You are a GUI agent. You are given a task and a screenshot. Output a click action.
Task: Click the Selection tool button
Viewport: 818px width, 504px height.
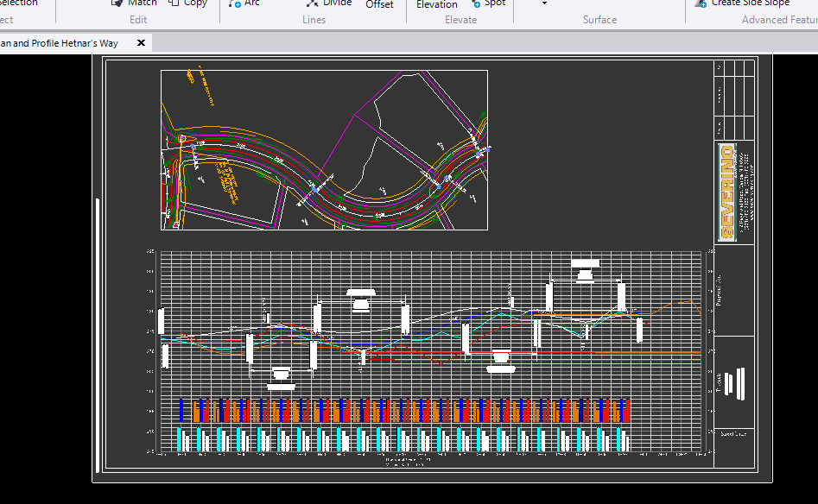(x=17, y=3)
